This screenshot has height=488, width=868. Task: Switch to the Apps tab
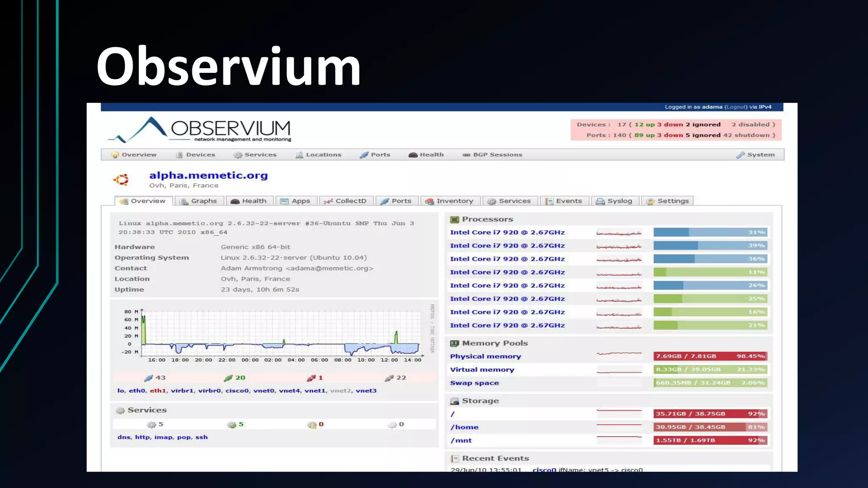pyautogui.click(x=295, y=201)
